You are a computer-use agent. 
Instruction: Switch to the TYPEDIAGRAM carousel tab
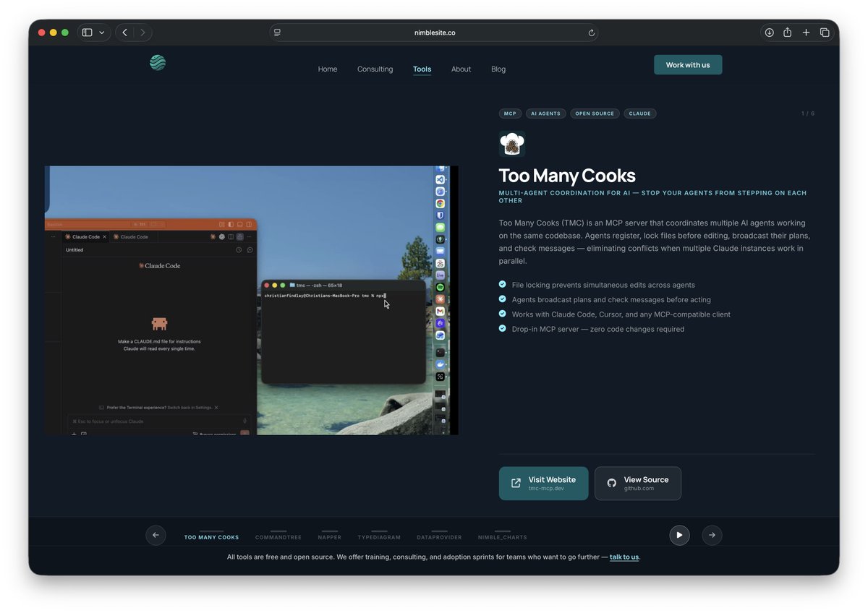pos(379,537)
